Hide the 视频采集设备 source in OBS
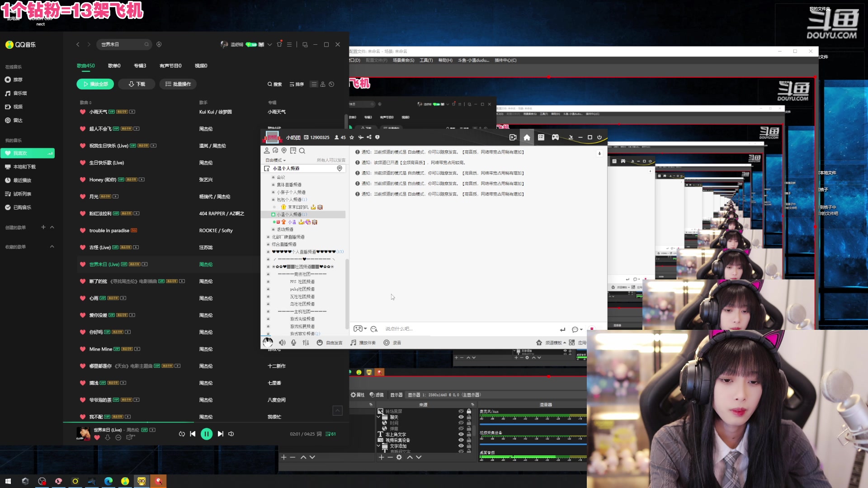The height and width of the screenshot is (488, 868). [461, 440]
